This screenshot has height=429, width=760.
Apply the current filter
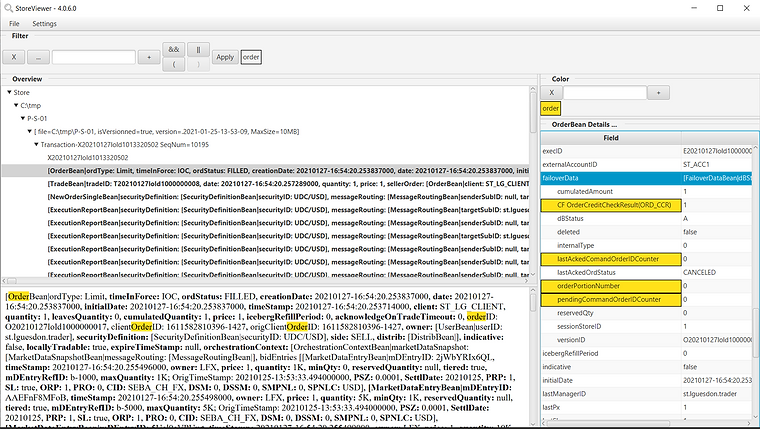[x=225, y=57]
